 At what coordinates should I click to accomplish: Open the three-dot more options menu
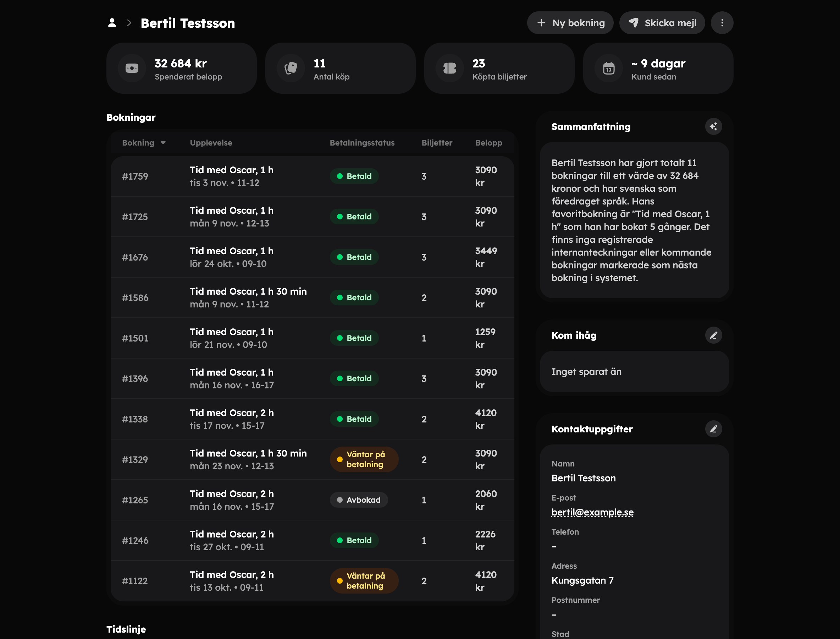(x=722, y=23)
